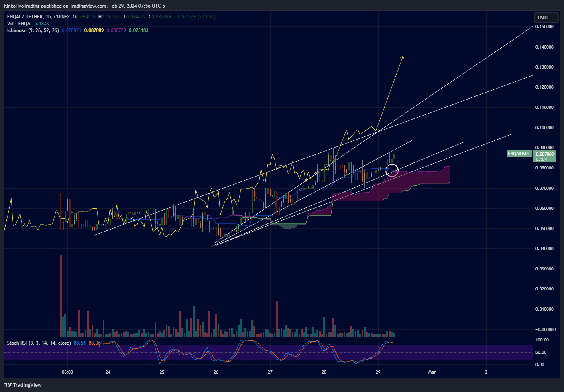Image resolution: width=564 pixels, height=392 pixels.
Task: Click the 06:00 time axis label
Action: pyautogui.click(x=67, y=372)
